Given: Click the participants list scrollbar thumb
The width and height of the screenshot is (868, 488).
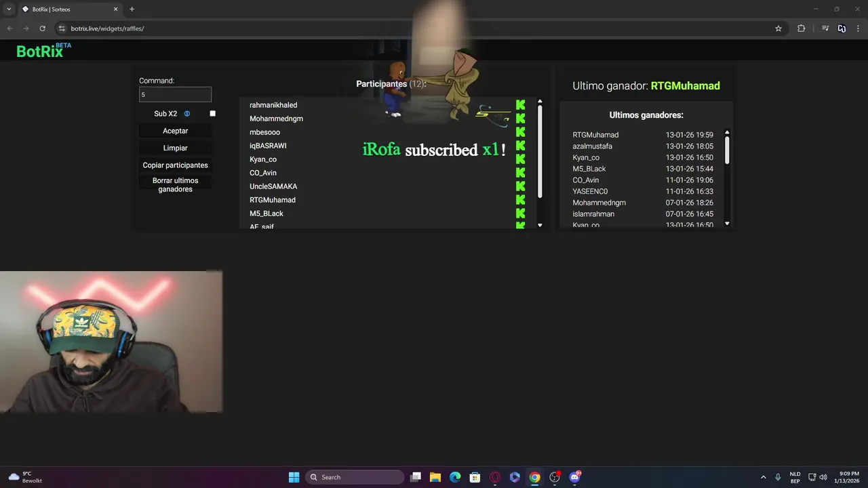Looking at the screenshot, I should [x=540, y=152].
